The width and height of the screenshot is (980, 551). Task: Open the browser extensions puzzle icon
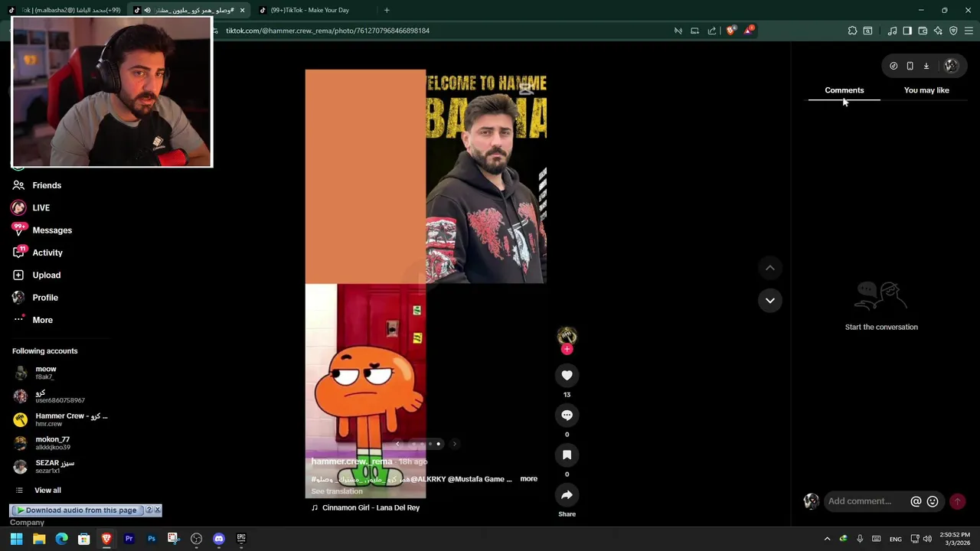(852, 31)
